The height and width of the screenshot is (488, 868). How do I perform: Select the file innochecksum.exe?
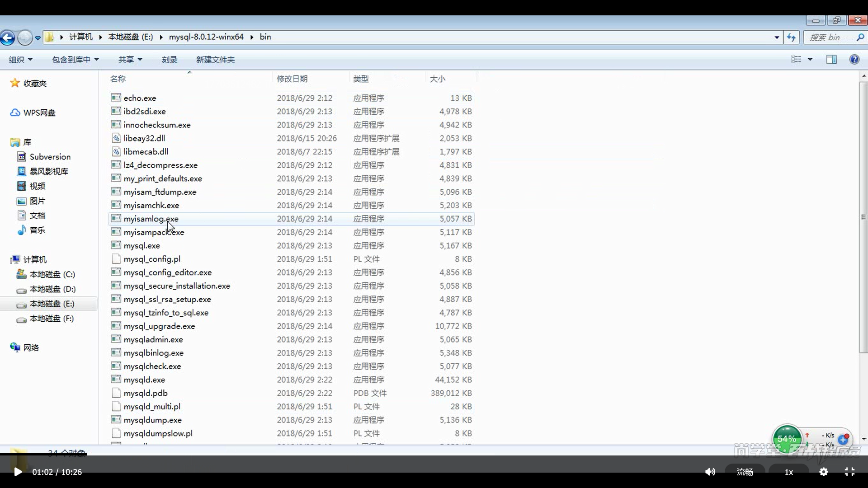292,125
